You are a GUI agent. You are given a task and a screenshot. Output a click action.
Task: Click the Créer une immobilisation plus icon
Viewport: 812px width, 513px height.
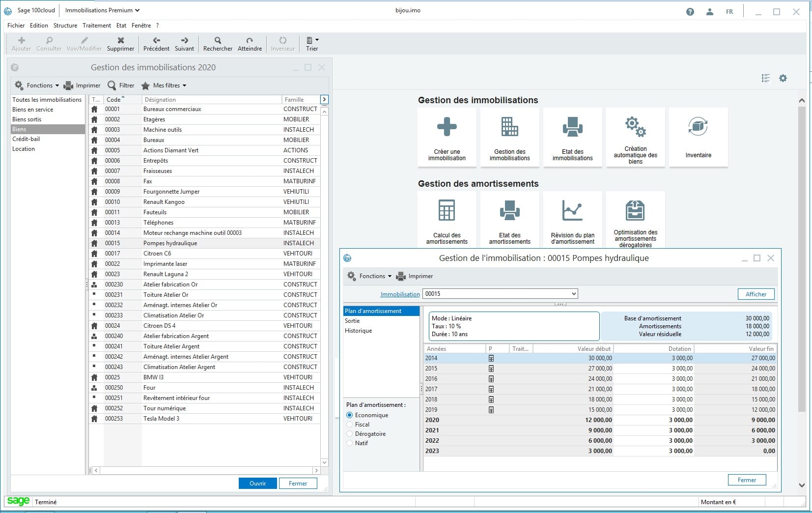point(447,127)
